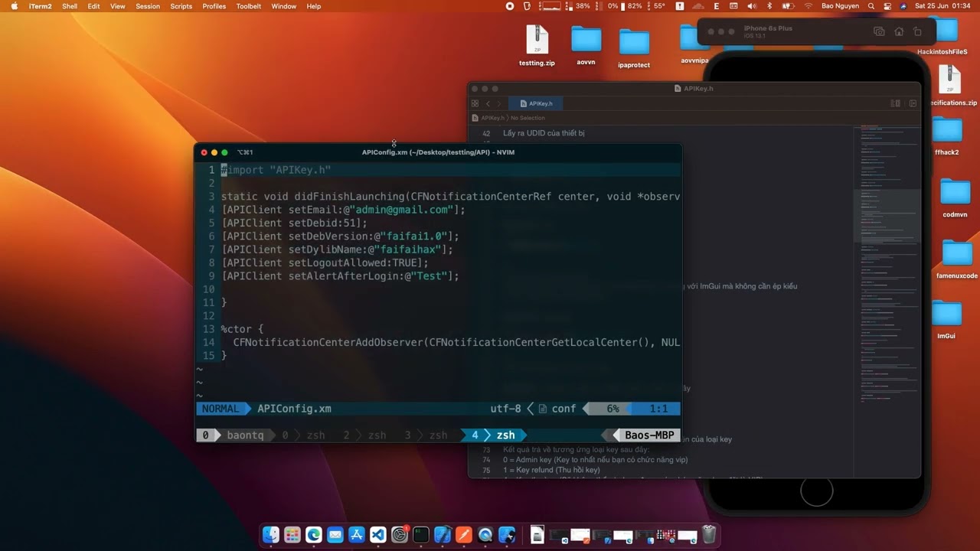Open Xcode related items grid icon
Viewport: 980px width, 551px height.
pos(475,103)
